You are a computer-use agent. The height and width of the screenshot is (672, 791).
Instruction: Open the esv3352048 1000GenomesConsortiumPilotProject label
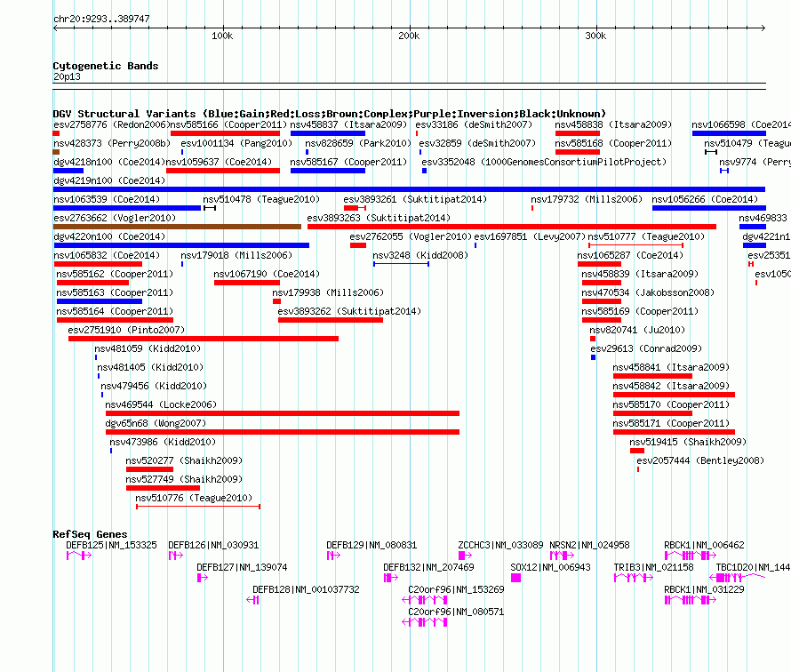[x=544, y=162]
